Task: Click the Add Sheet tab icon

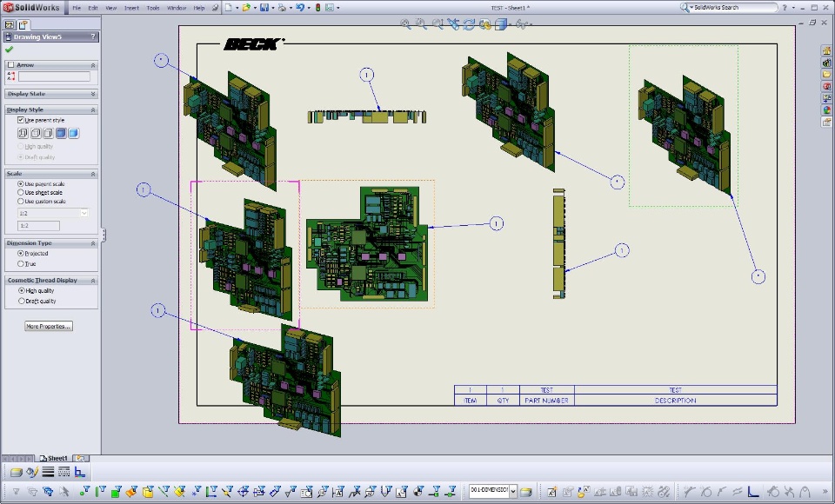Action: tap(81, 458)
